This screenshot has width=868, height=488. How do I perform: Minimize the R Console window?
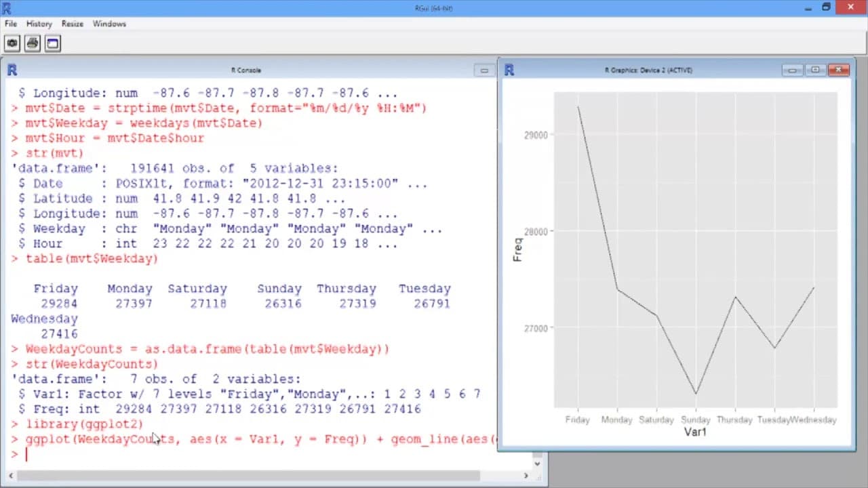coord(484,70)
